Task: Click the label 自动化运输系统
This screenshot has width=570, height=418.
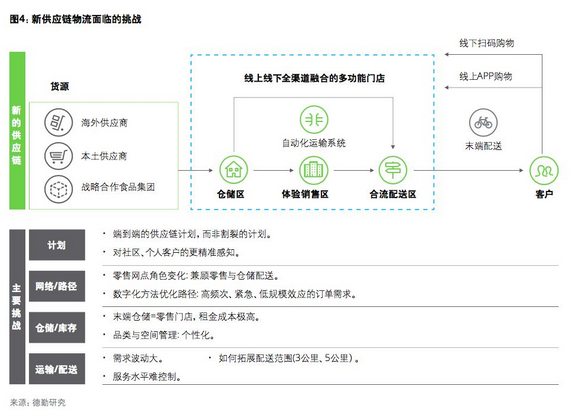Action: pyautogui.click(x=314, y=143)
